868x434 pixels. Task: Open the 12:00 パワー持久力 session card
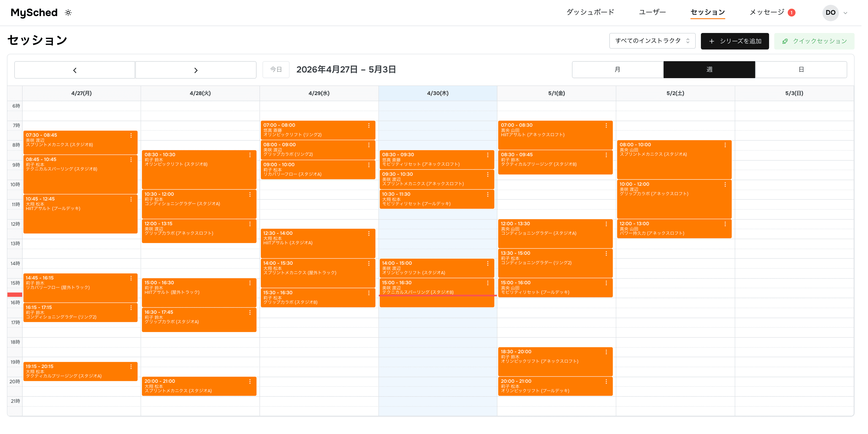pyautogui.click(x=674, y=229)
